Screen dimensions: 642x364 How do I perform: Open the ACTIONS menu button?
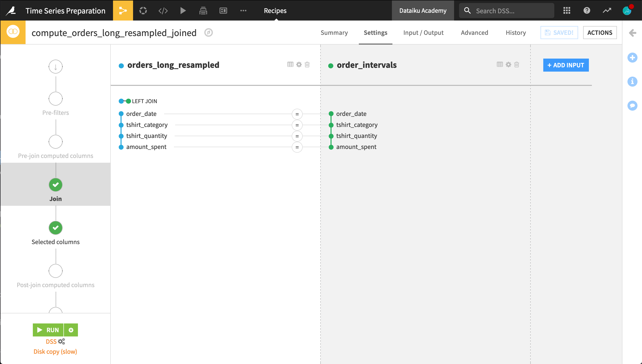[600, 33]
